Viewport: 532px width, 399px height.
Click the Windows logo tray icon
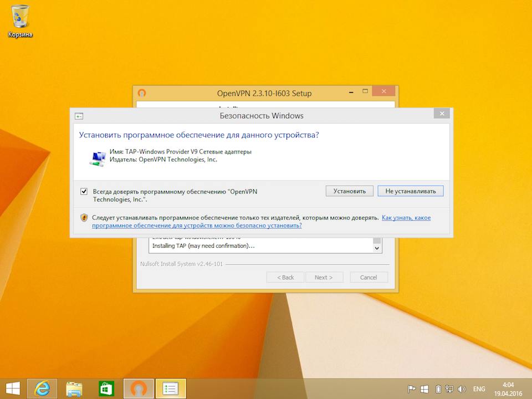[x=424, y=389]
